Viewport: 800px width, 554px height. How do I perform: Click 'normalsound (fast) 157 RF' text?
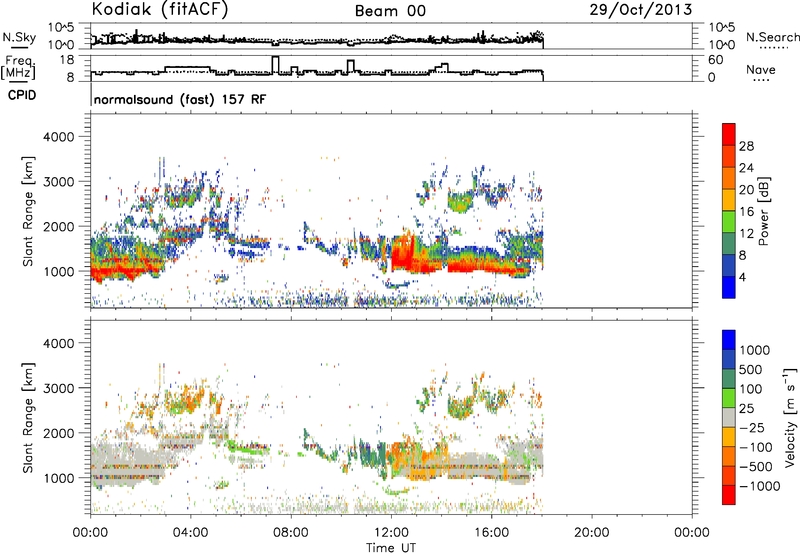[x=180, y=99]
